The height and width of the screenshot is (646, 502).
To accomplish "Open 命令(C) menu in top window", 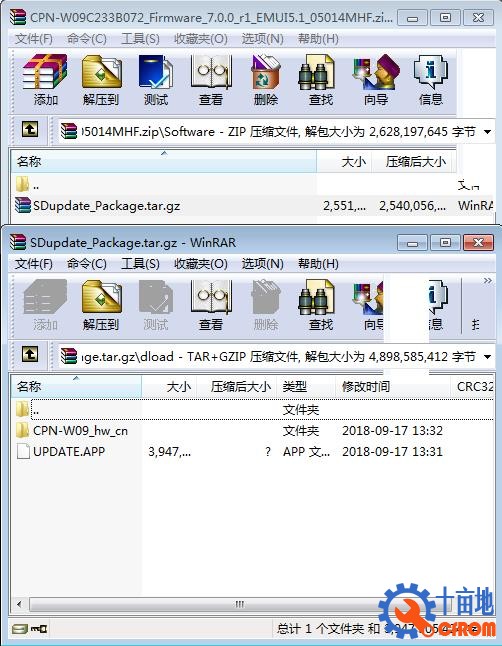I will (x=87, y=39).
